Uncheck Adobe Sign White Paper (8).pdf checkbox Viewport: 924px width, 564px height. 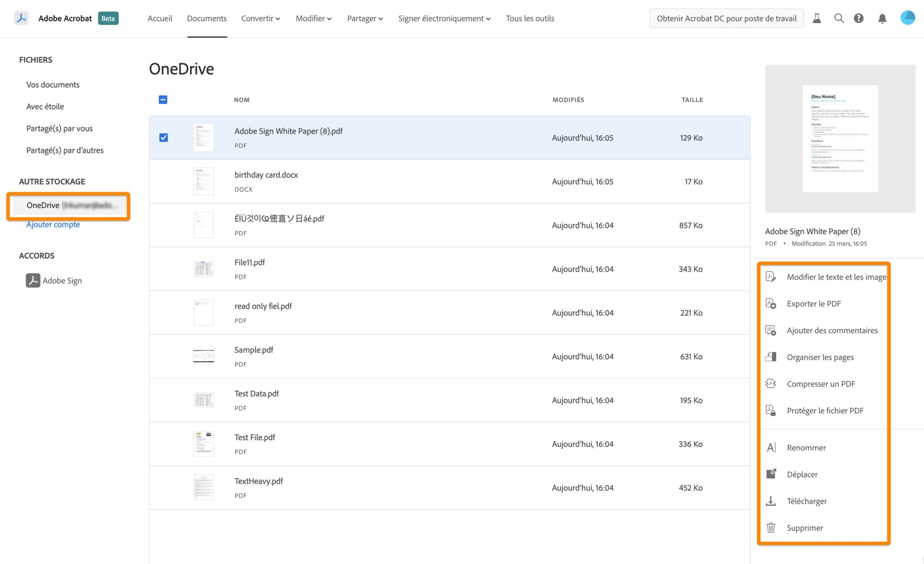tap(164, 138)
